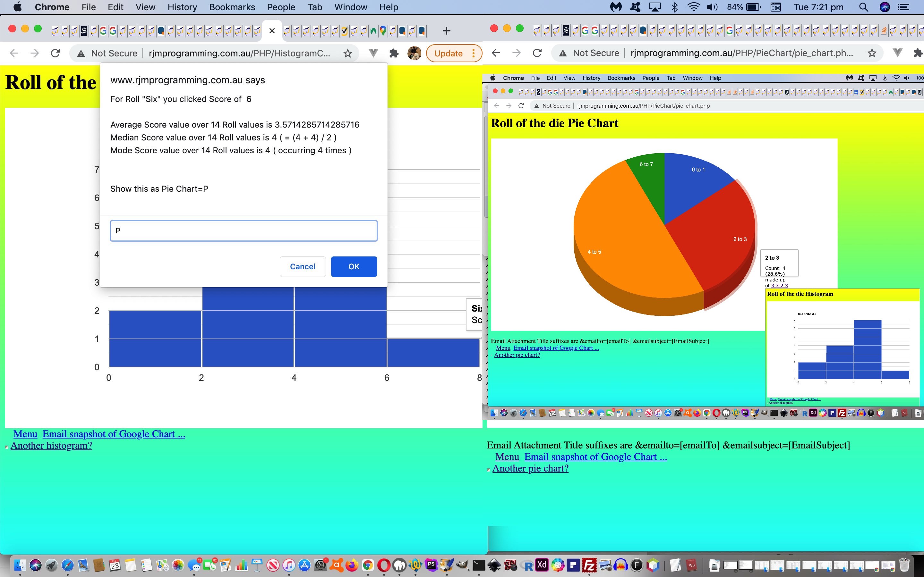Click the profile avatar in Chrome's toolbar
This screenshot has height=577, width=924.
point(414,54)
